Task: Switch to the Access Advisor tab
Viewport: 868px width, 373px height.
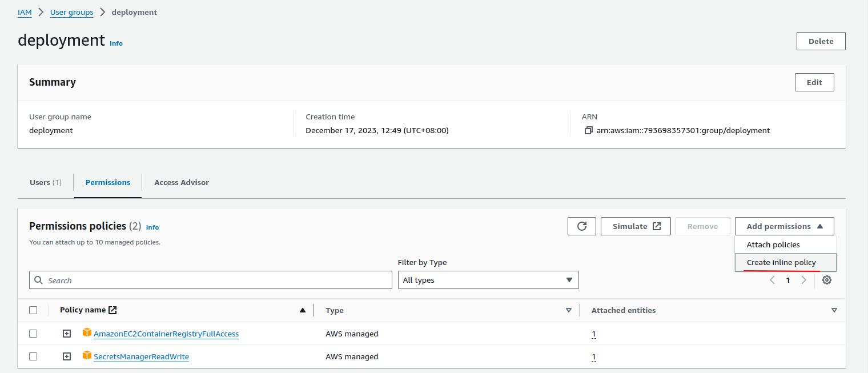Action: (182, 183)
